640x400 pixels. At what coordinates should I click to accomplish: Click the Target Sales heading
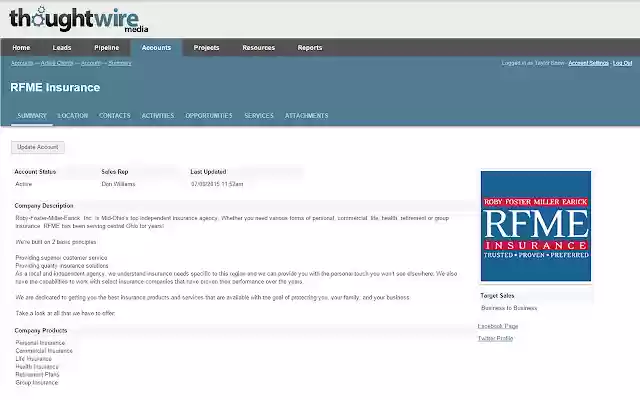(497, 296)
